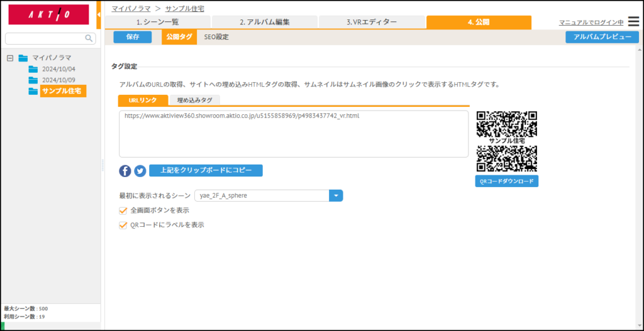Toggle QRコードにラベルを表示 checkbox
This screenshot has width=644, height=331.
pos(123,225)
